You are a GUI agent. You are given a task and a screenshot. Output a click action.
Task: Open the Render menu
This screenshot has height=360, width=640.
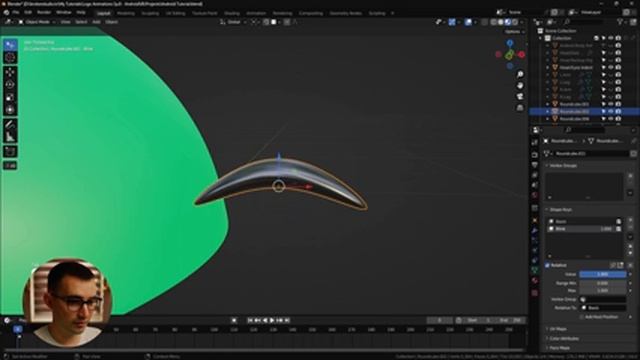point(44,13)
